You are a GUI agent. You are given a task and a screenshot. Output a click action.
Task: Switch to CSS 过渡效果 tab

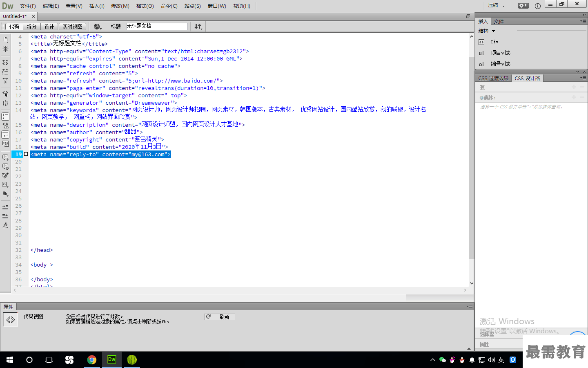[x=493, y=78]
